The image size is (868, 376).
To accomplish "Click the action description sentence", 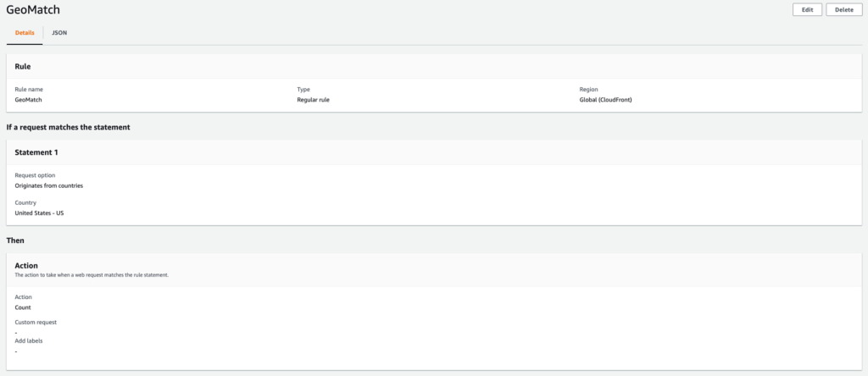I will click(x=92, y=275).
